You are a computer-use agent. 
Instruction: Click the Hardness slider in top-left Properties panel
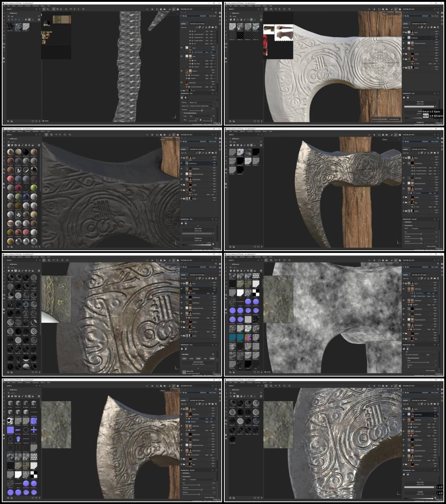pyautogui.click(x=202, y=110)
